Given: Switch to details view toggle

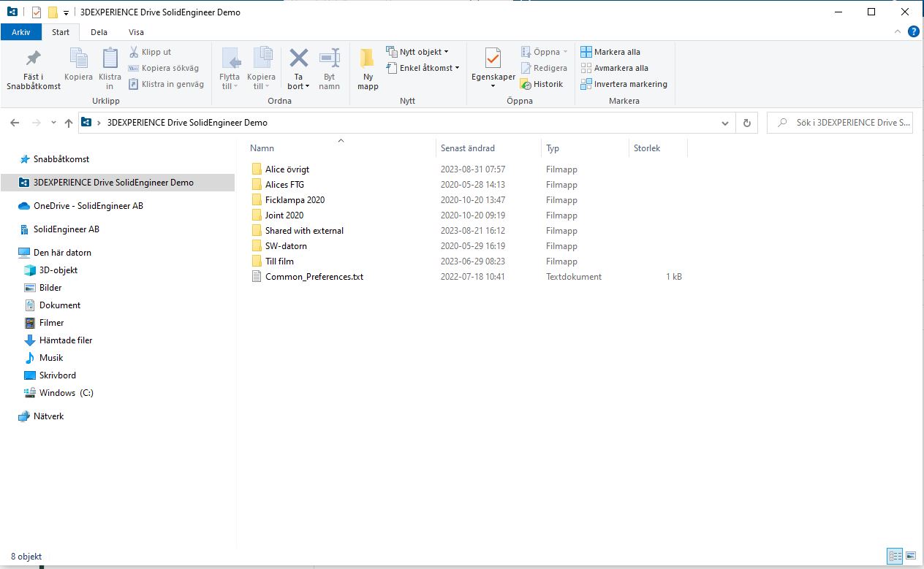Looking at the screenshot, I should pos(895,556).
